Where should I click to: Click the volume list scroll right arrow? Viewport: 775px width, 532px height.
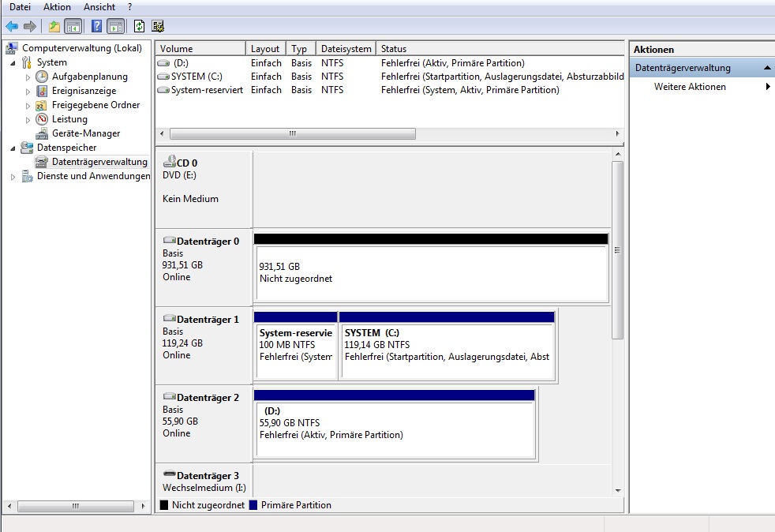tap(617, 133)
